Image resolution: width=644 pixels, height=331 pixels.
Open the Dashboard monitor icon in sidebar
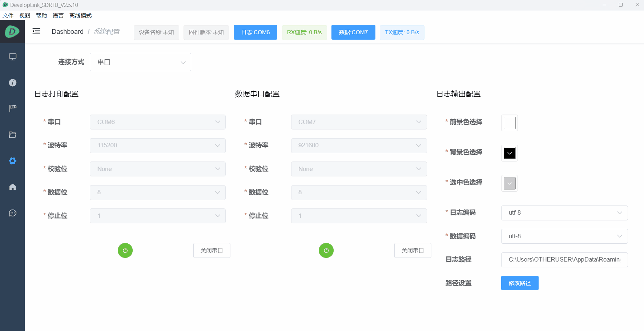tap(12, 57)
